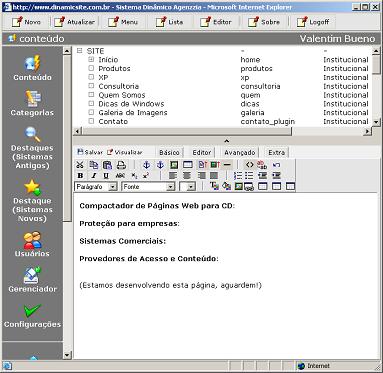Click Menu in the top toolbar
Viewport: 383px width, 373px height.
pyautogui.click(x=122, y=22)
